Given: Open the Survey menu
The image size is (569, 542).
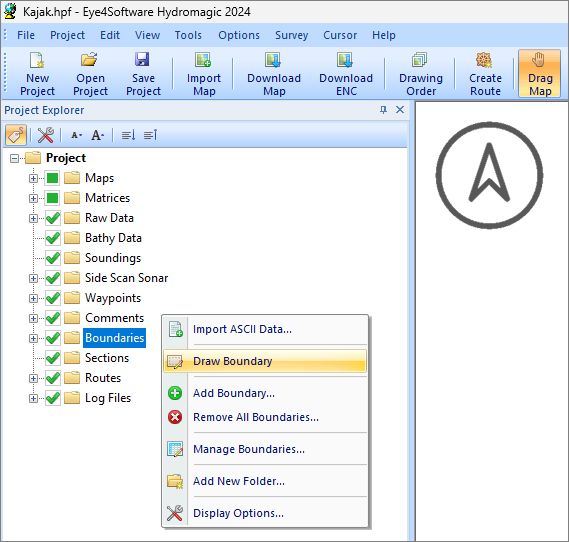Looking at the screenshot, I should tap(291, 35).
